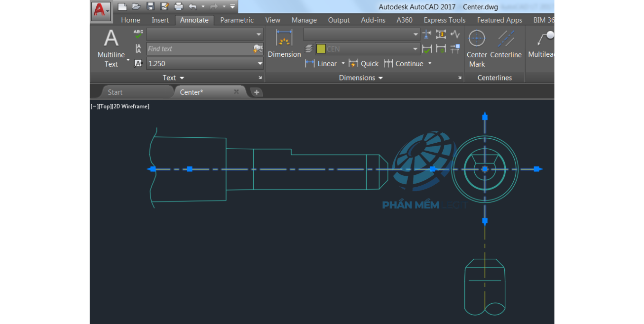Select the Center Mark tool
644x324 pixels.
click(477, 48)
